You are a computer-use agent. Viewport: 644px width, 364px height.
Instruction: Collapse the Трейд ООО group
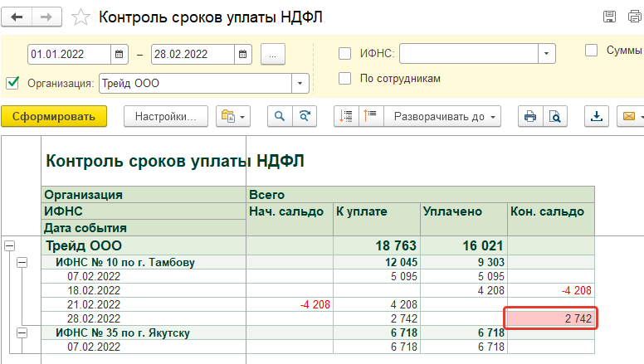pos(9,245)
